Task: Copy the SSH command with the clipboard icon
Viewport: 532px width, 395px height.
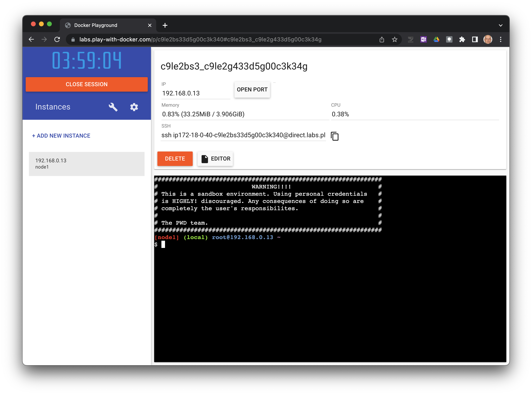Action: point(334,136)
